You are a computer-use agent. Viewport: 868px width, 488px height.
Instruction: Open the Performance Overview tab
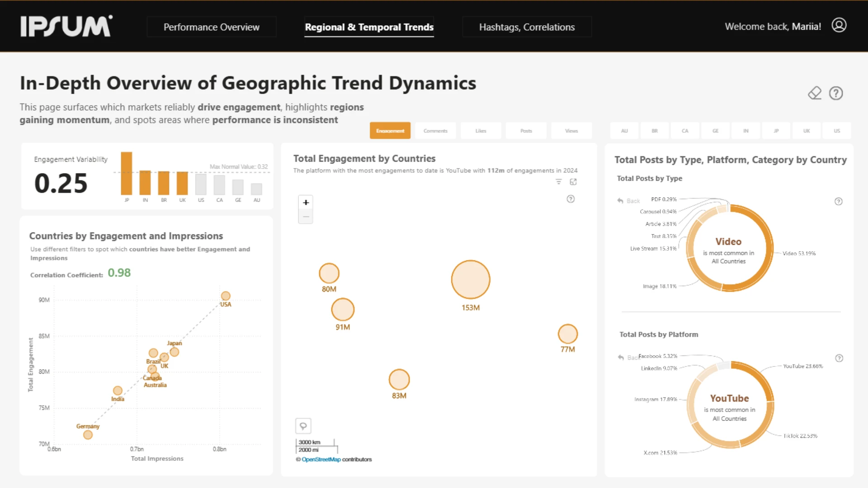[212, 27]
